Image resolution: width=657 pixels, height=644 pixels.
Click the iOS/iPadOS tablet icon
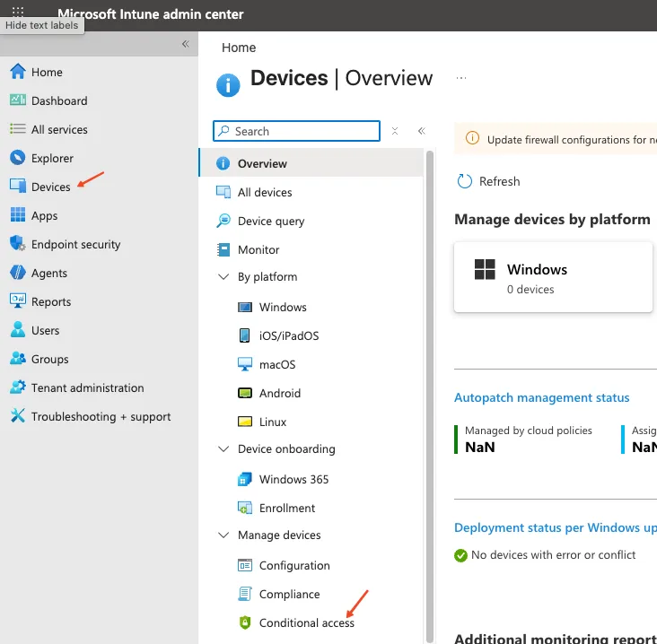coord(245,335)
